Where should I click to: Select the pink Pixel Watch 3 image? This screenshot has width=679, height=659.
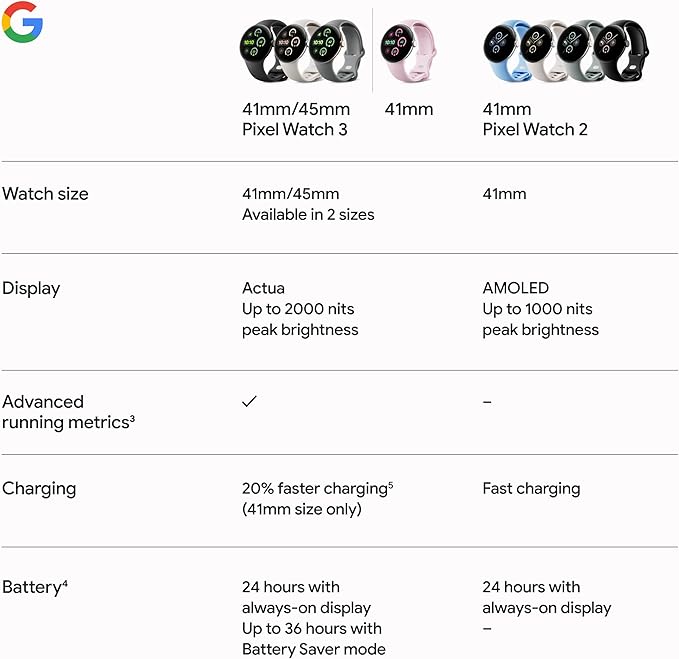point(409,47)
